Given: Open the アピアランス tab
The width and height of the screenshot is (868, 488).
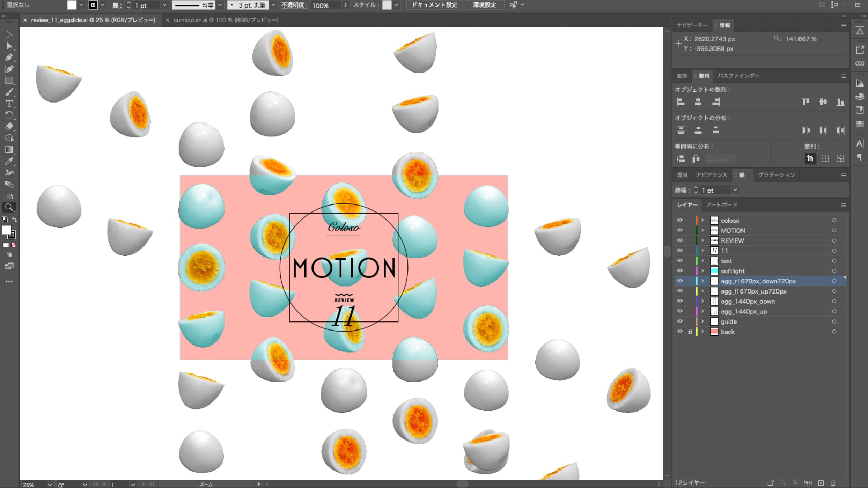Looking at the screenshot, I should tap(712, 175).
